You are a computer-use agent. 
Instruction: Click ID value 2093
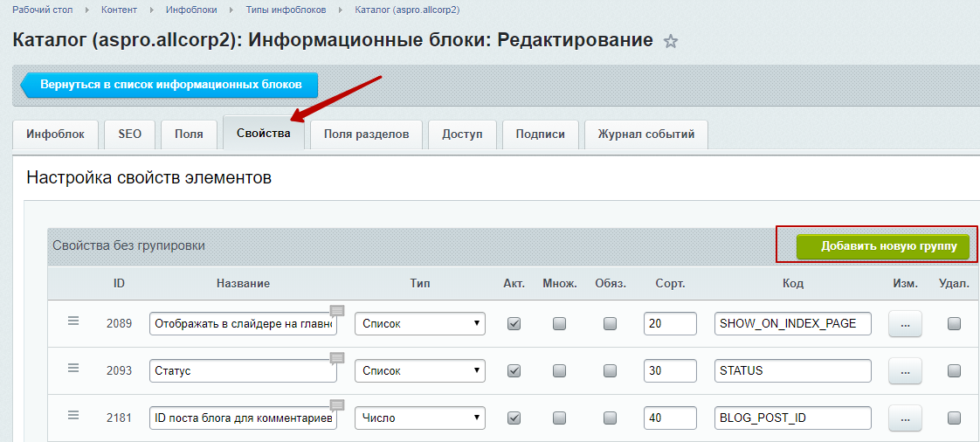click(x=119, y=370)
